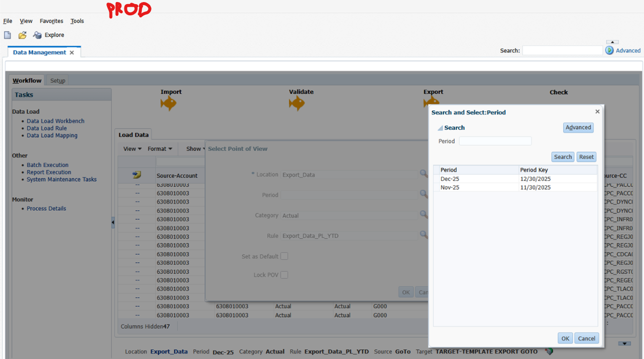Viewport: 644px width, 359px height.
Task: Click the Period input field in dialog
Action: 495,141
